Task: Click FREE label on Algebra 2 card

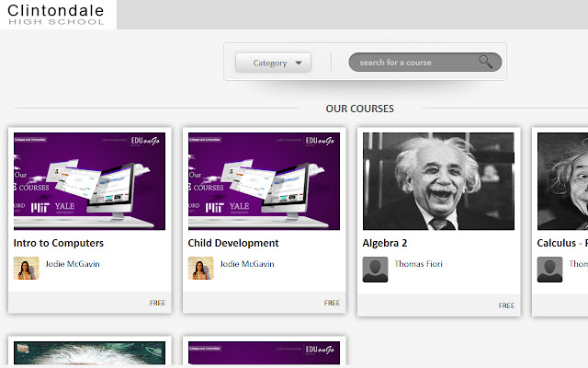Action: [506, 305]
